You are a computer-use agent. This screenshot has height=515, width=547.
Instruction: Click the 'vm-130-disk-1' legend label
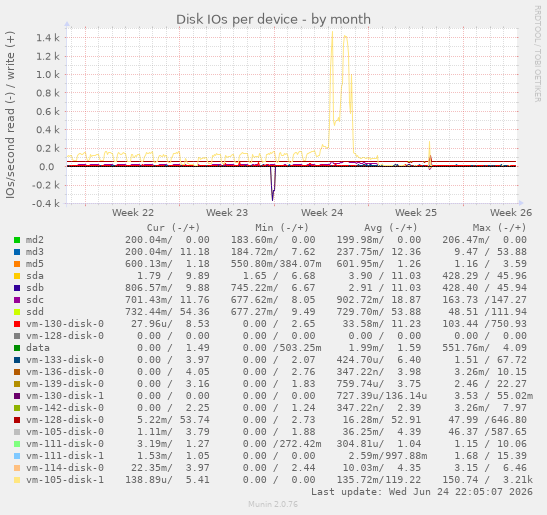[x=65, y=396]
